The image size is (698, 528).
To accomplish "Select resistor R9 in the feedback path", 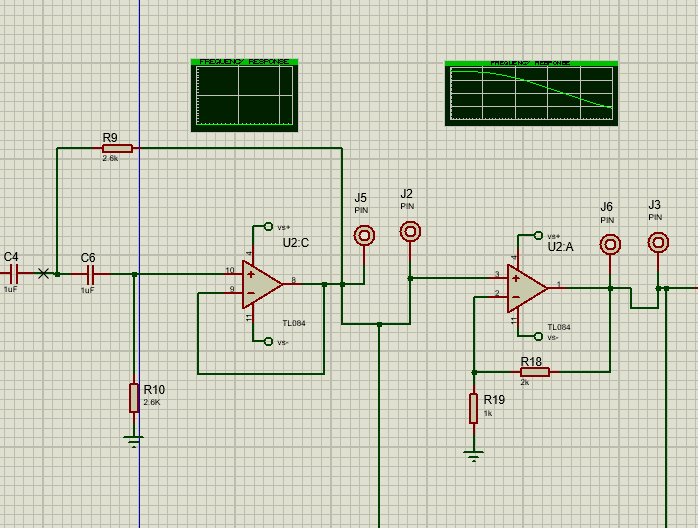I will (118, 148).
